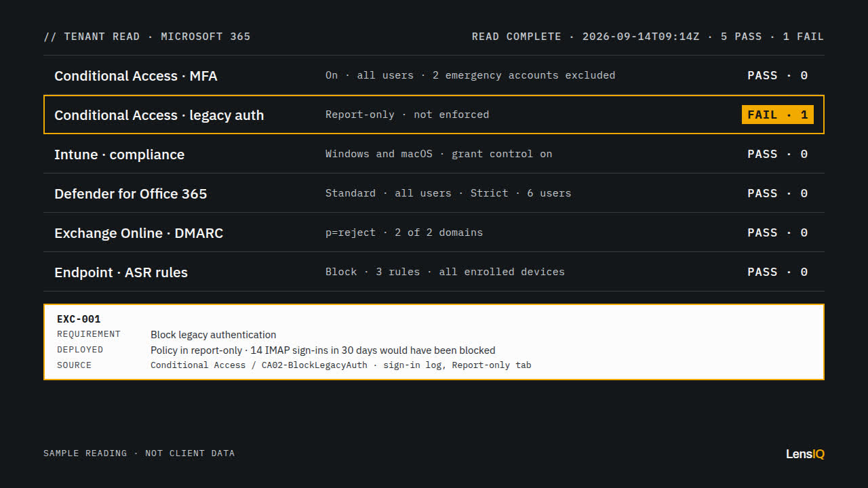Click "p=reject · 2 of 2 domains"

tap(404, 232)
